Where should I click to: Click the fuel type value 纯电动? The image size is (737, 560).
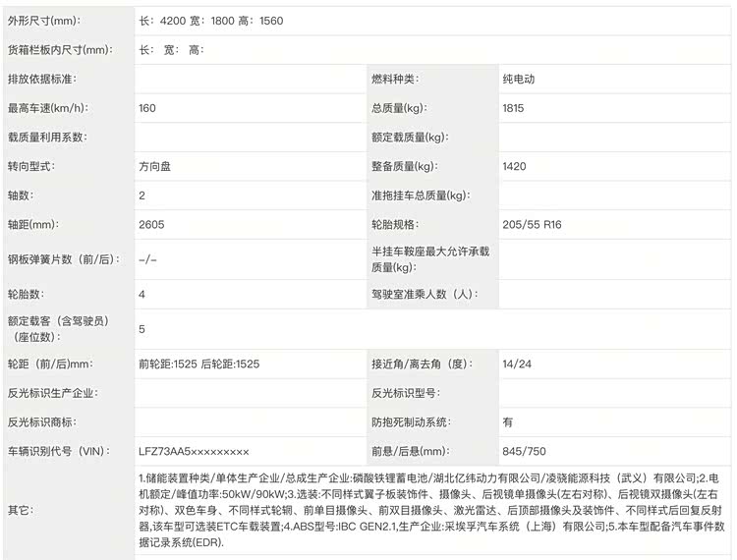click(518, 79)
